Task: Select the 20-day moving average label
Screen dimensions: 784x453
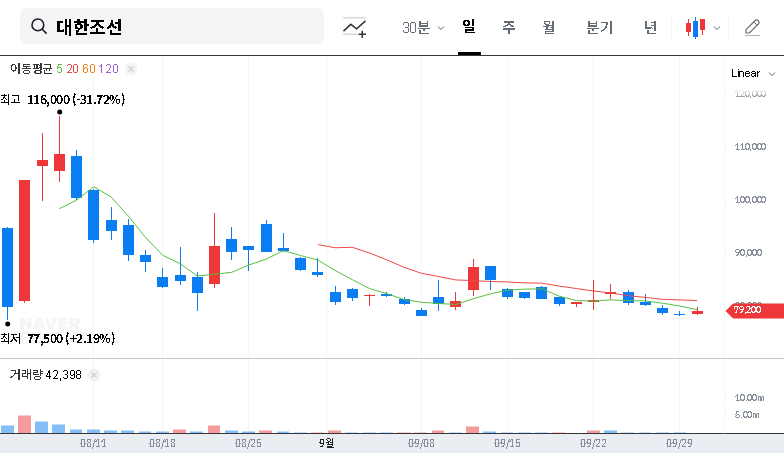Action: tap(72, 69)
